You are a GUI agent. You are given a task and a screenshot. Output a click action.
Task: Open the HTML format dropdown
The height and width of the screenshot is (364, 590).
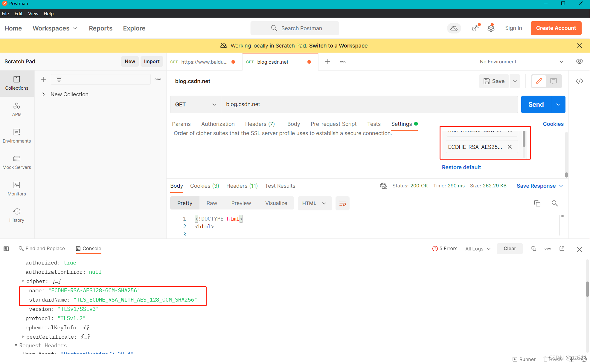click(x=315, y=204)
